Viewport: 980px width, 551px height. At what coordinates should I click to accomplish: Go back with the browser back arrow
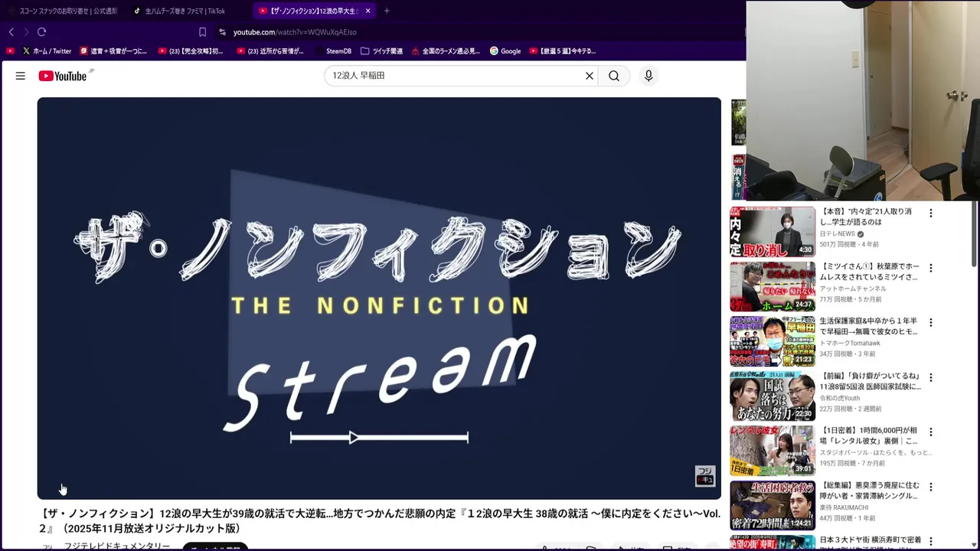coord(11,32)
